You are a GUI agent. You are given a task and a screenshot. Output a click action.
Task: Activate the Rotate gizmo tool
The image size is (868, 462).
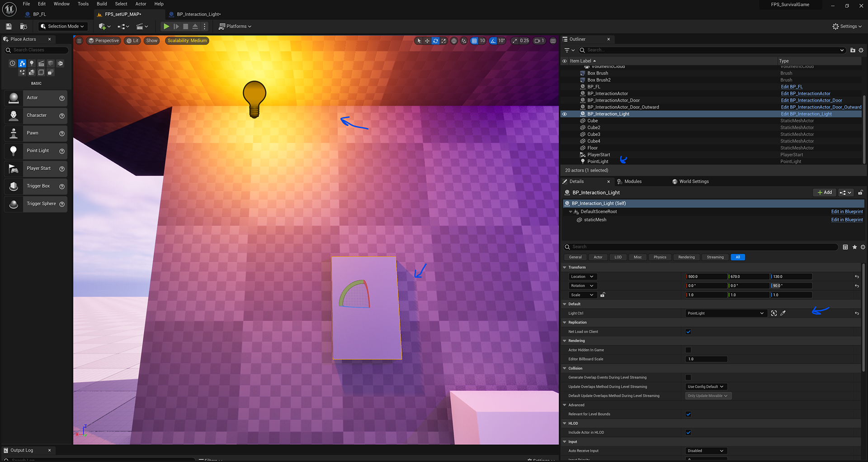pyautogui.click(x=435, y=41)
